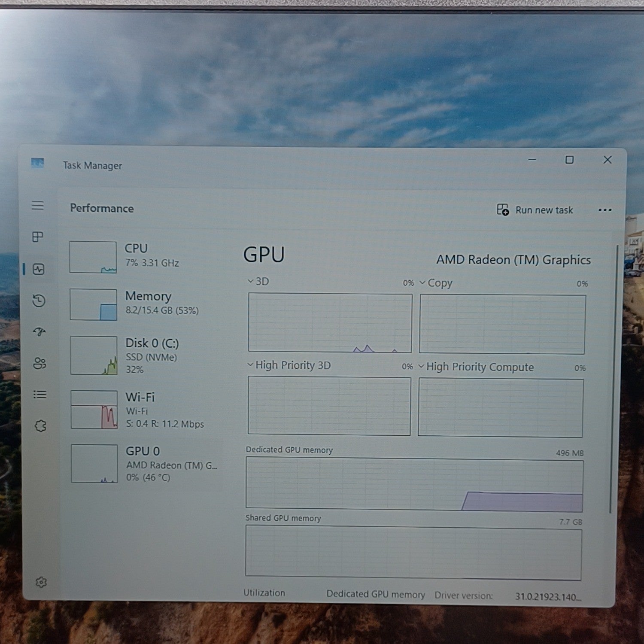This screenshot has height=644, width=644.
Task: Open the Services page icon
Action: (x=40, y=426)
